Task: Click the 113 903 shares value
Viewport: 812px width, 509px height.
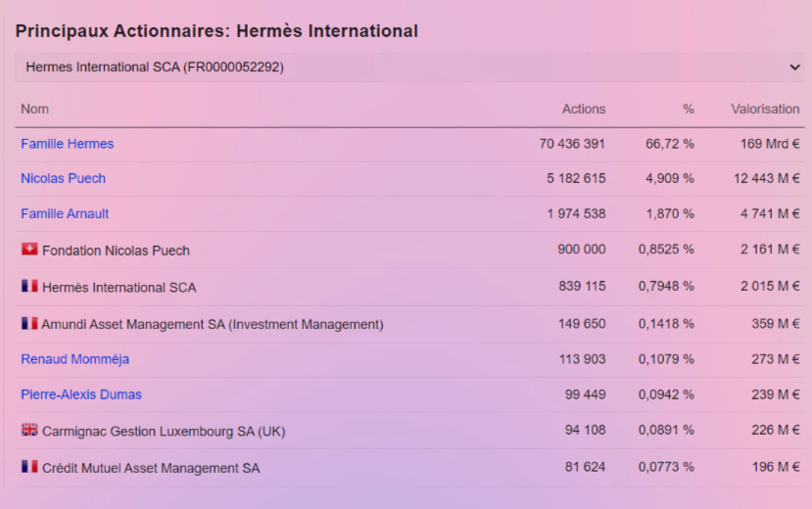Action: tap(582, 359)
